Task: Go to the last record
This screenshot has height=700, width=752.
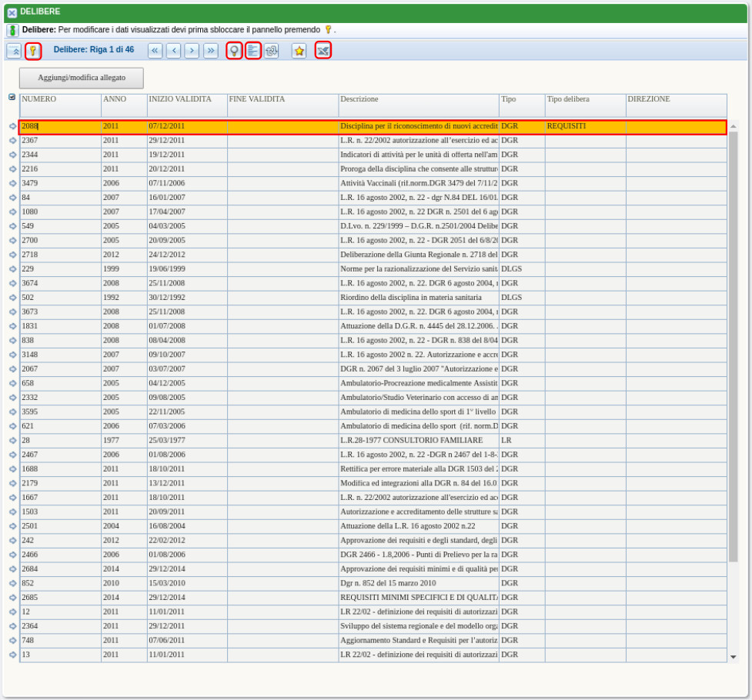Action: tap(210, 51)
